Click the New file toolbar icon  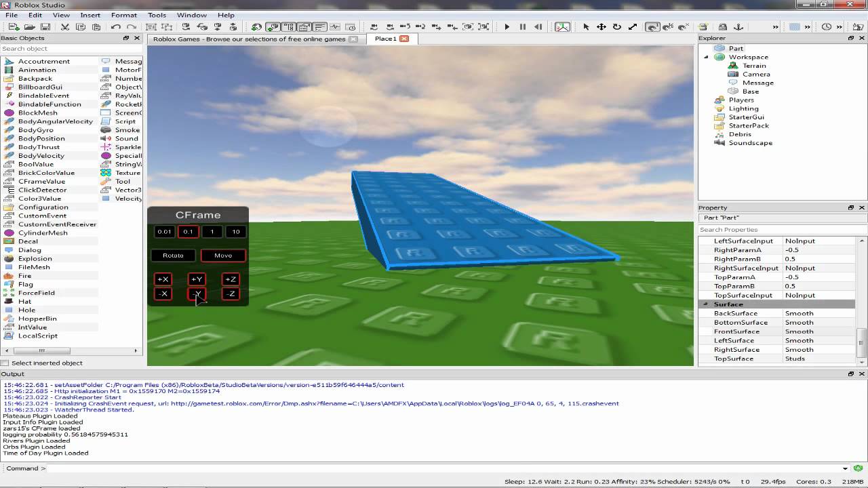14,27
